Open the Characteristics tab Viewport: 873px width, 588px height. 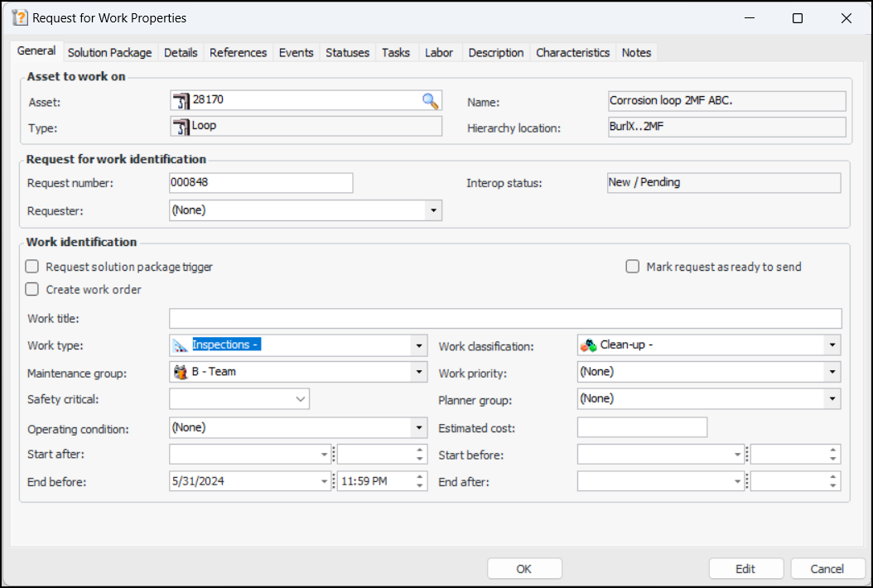point(572,52)
